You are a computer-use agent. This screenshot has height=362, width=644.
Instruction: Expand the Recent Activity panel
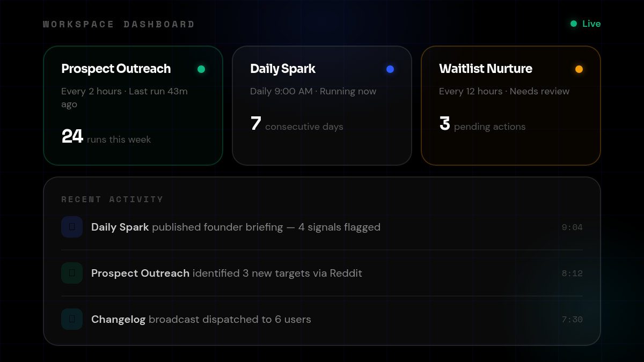tap(322, 261)
